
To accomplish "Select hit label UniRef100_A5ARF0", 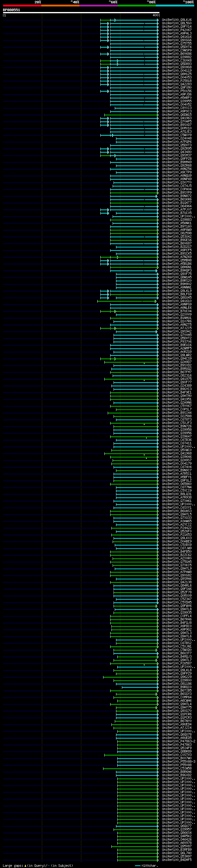I will [x=177, y=98].
